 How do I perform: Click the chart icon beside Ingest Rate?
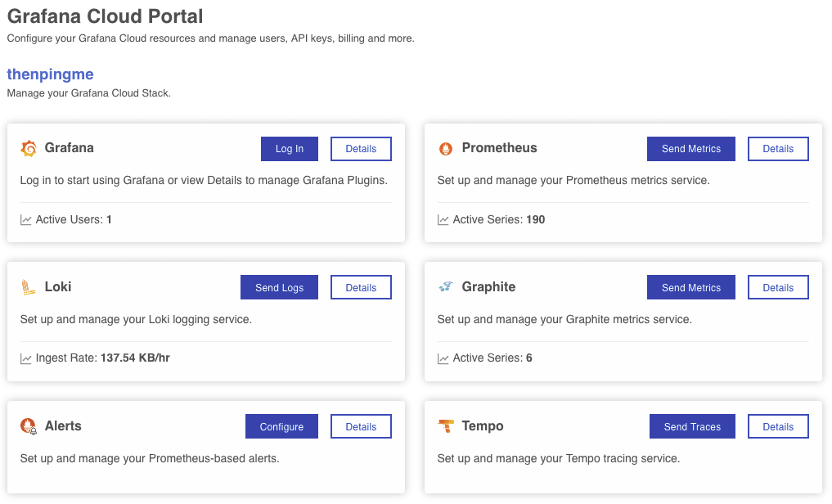25,358
